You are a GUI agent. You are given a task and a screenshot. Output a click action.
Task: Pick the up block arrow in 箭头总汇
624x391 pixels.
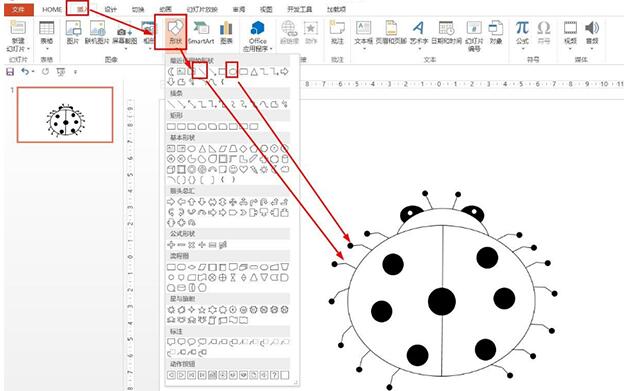(191, 202)
